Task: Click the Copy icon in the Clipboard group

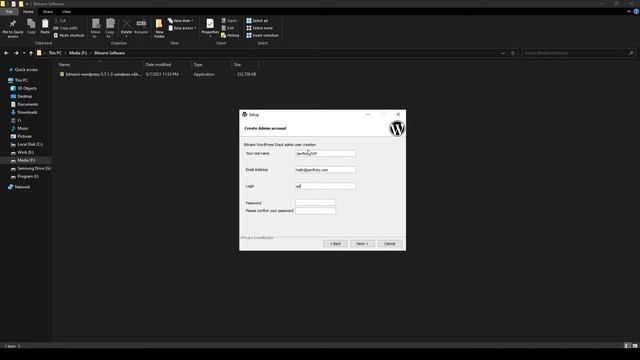Action: (x=31, y=27)
